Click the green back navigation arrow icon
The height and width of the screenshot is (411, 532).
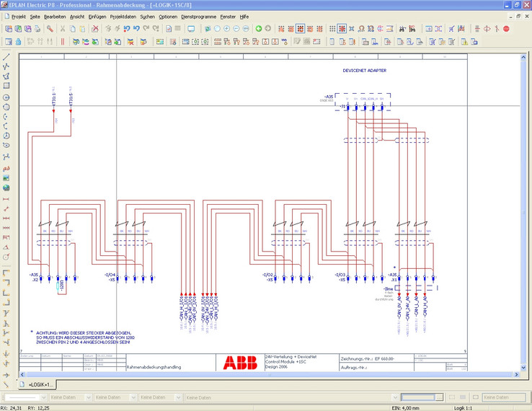[x=258, y=29]
